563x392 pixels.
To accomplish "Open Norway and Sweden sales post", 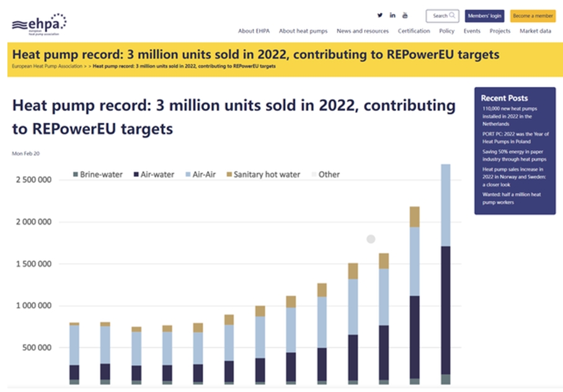I will tap(513, 177).
